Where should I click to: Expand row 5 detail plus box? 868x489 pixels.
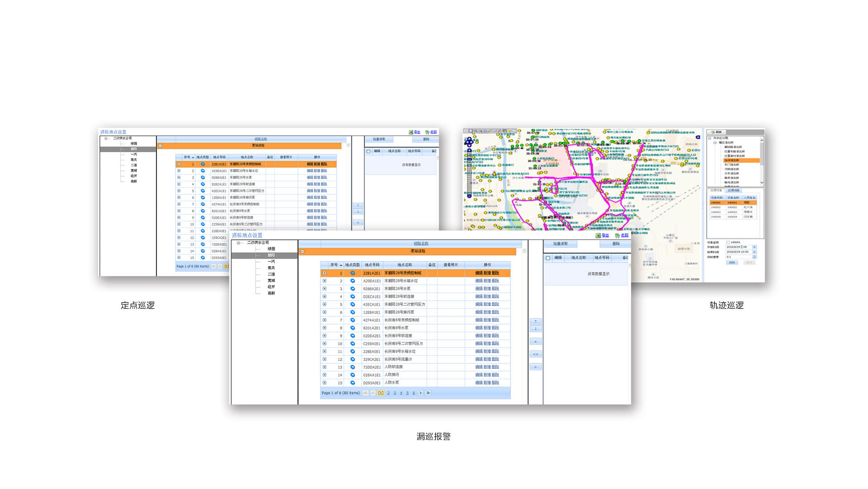coord(325,304)
